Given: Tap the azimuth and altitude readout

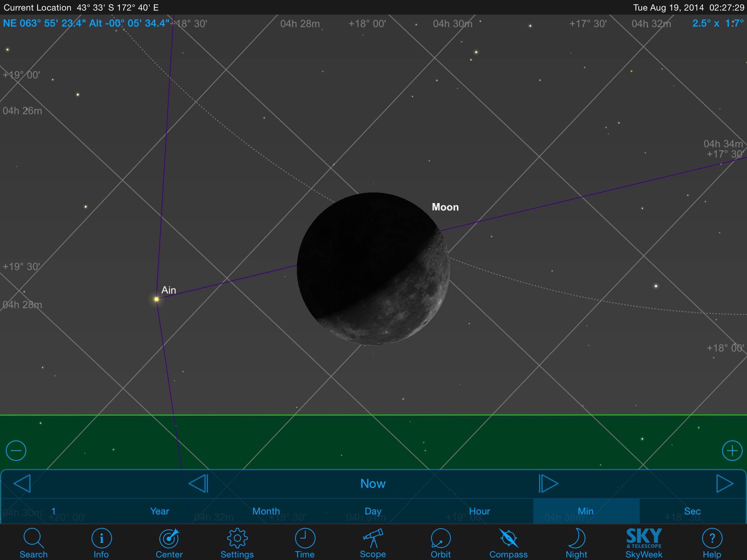Looking at the screenshot, I should coord(86,23).
